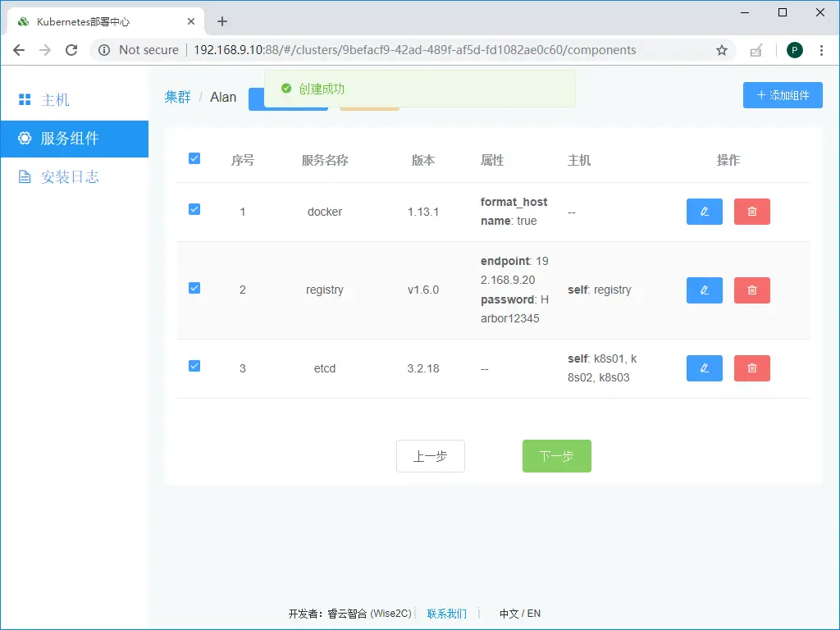Click the browser forward arrow
The height and width of the screenshot is (630, 840).
[45, 50]
